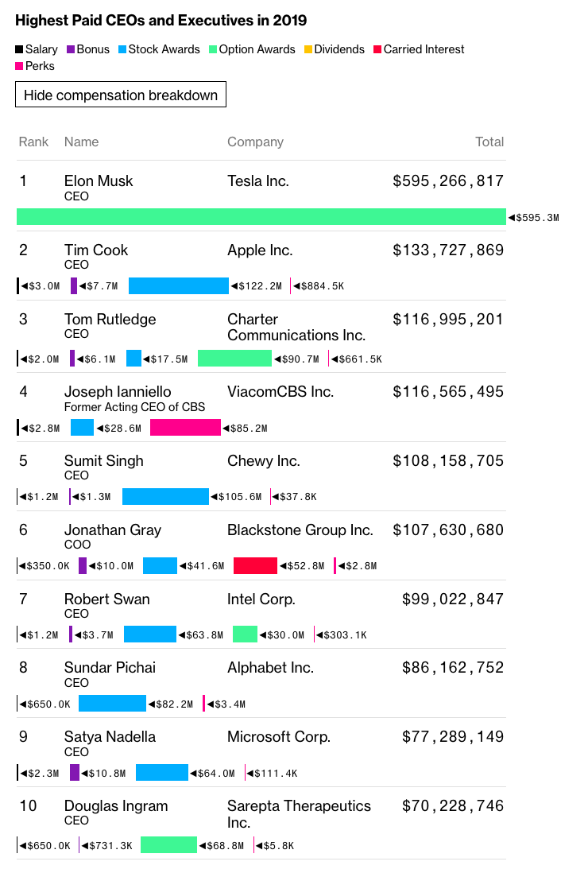Click Jonathan Gray's red carried interest bar
Screen dimensions: 588x873
(x=255, y=565)
